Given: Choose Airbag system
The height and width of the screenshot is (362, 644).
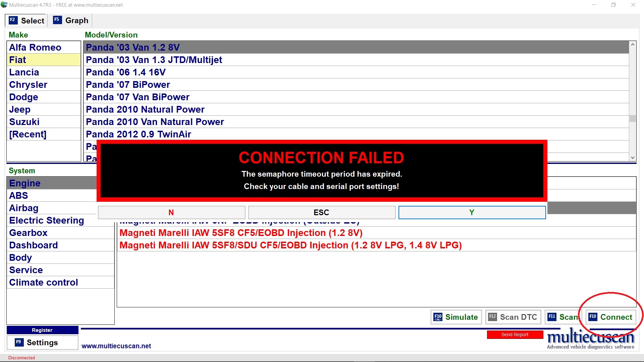Looking at the screenshot, I should coord(52,208).
